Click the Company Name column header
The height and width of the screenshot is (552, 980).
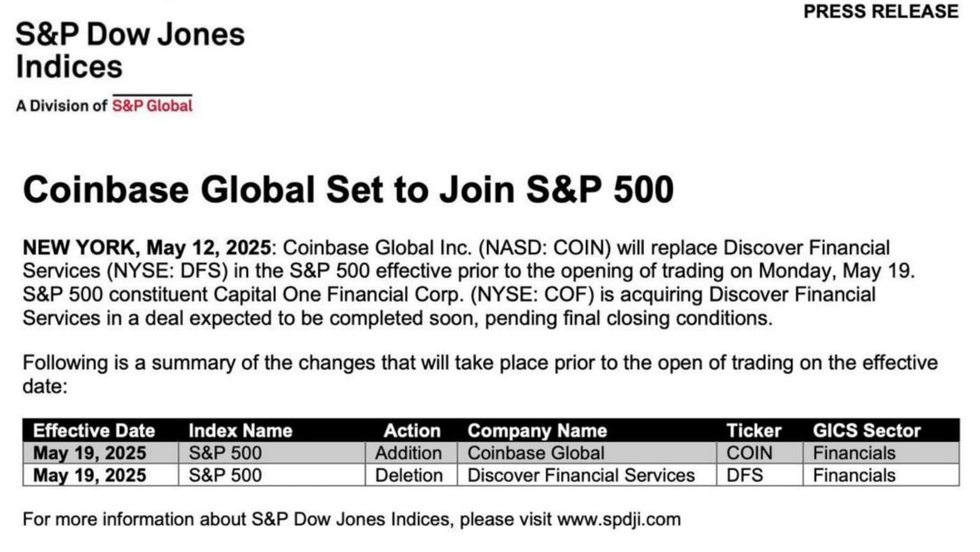pyautogui.click(x=537, y=430)
